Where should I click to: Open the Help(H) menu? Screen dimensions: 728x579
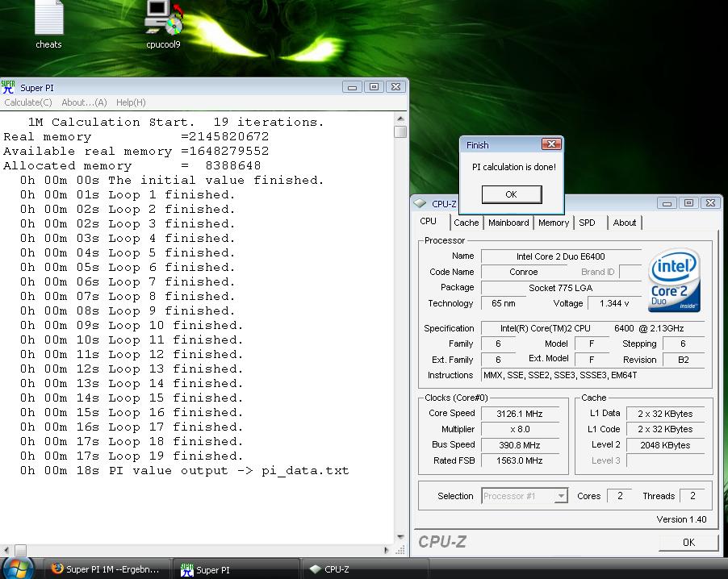pos(131,102)
